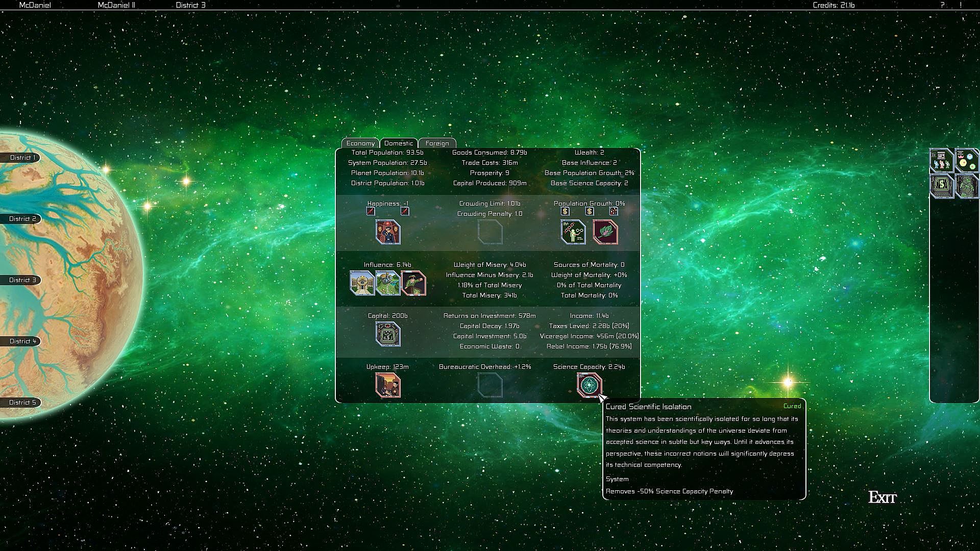Click the Cured Scientific Isolation atom card
This screenshot has height=551, width=980.
click(589, 385)
